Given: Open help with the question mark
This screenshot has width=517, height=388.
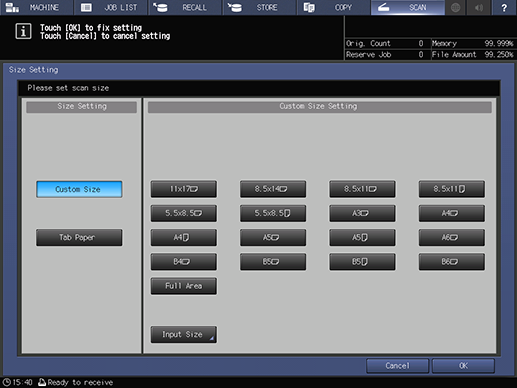Looking at the screenshot, I should (x=504, y=7).
